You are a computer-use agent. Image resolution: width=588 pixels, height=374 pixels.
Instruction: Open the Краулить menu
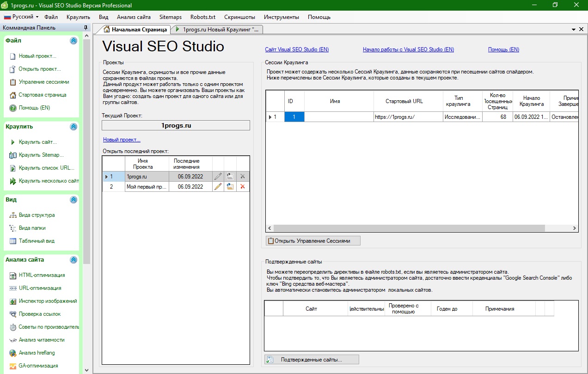(78, 17)
